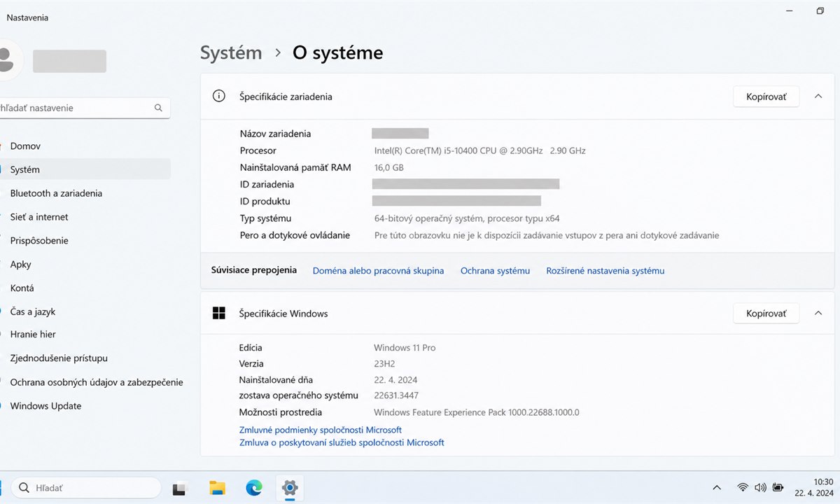Click the Settings gear icon in taskbar
The width and height of the screenshot is (840, 504).
coord(290,488)
